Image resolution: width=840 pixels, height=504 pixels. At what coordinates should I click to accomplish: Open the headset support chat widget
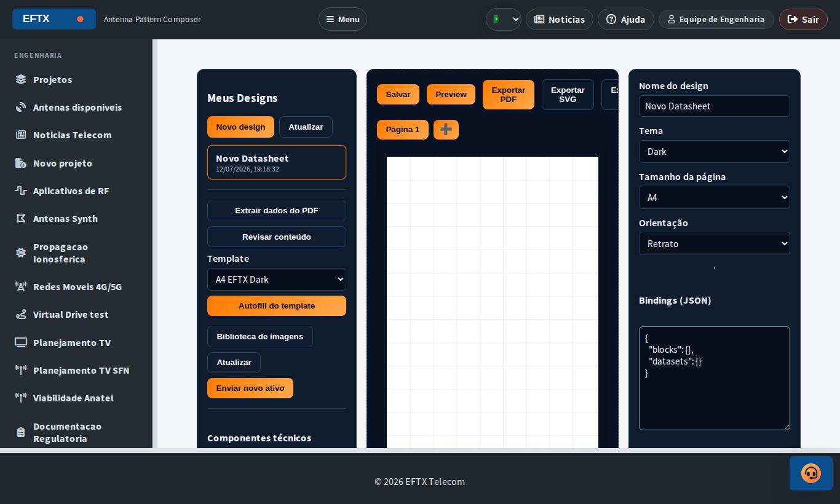811,473
